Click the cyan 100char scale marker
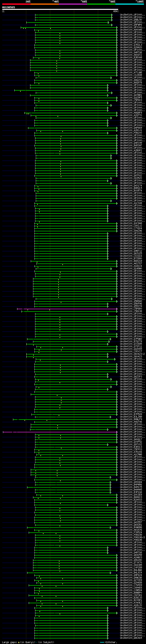Image resolution: width=146 pixels, height=644 pixels. coord(102,642)
